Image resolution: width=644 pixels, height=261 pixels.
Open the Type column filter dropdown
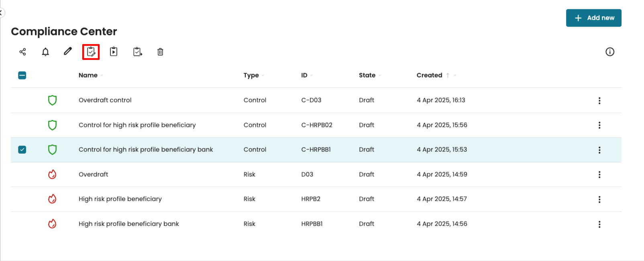(x=263, y=75)
